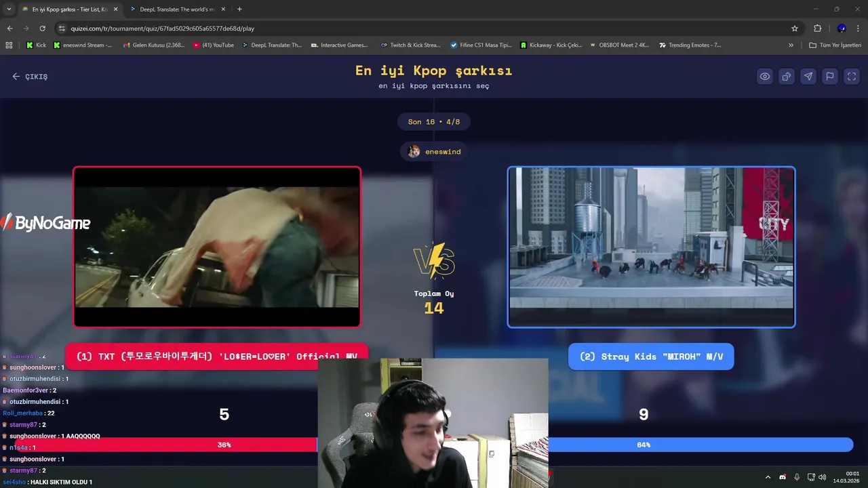
Task: Vote for TXT LO$ER=LO♥ER option
Action: click(217, 357)
